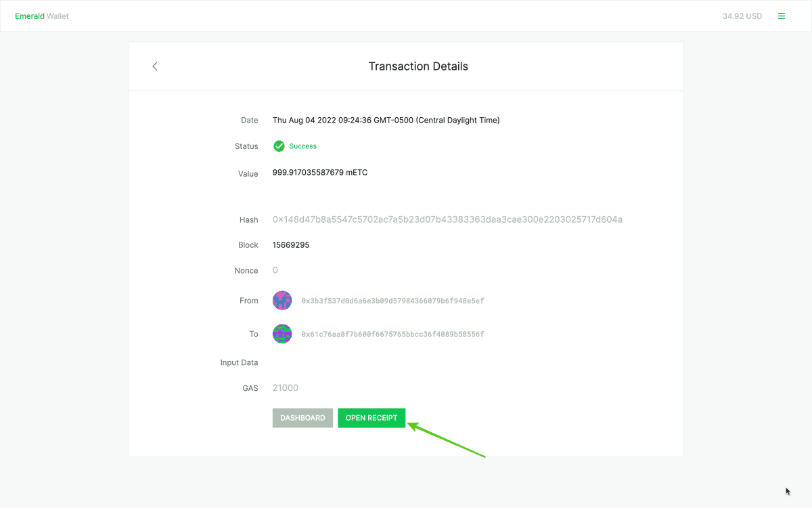Click the recipient address starting 0x61c7
Image resolution: width=812 pixels, height=508 pixels.
[x=392, y=335]
